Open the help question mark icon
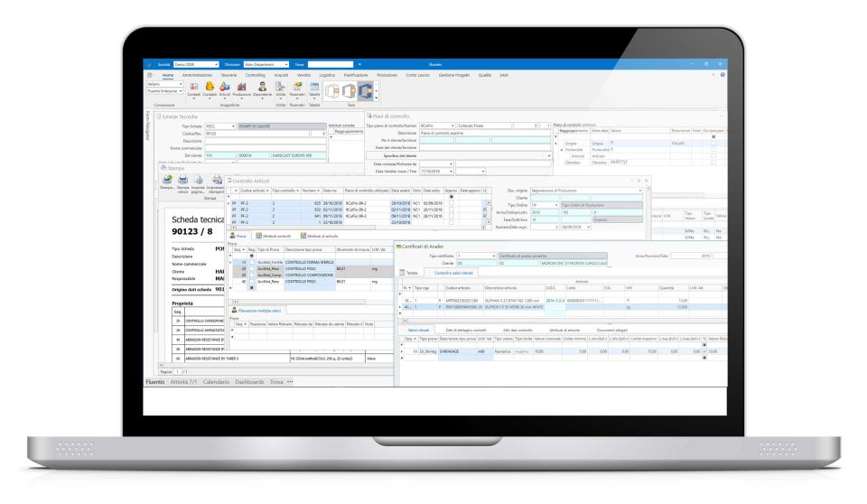 point(722,75)
